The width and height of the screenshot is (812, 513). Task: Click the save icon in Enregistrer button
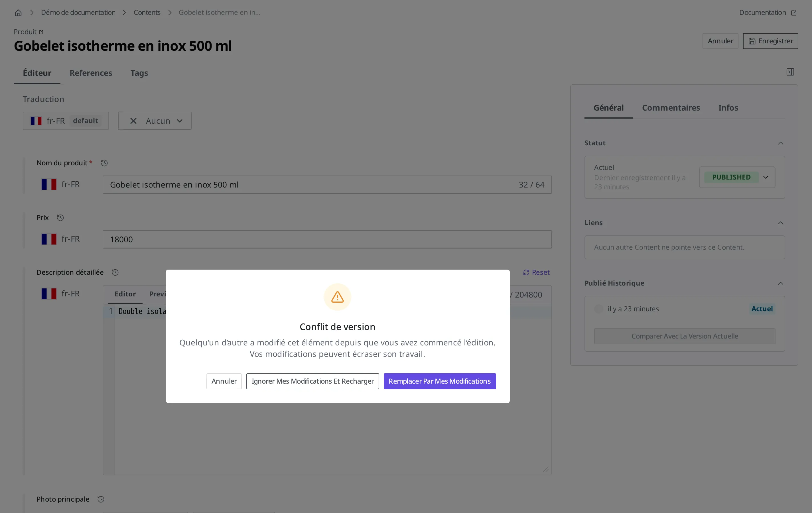752,41
